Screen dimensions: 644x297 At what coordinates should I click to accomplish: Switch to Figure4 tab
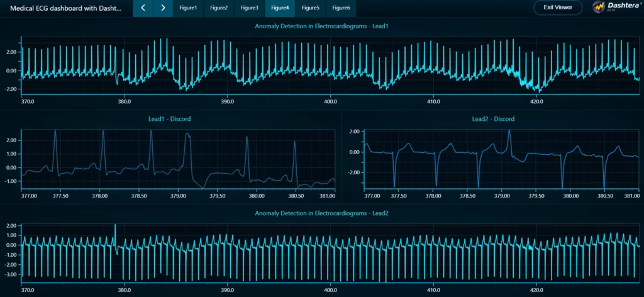280,8
